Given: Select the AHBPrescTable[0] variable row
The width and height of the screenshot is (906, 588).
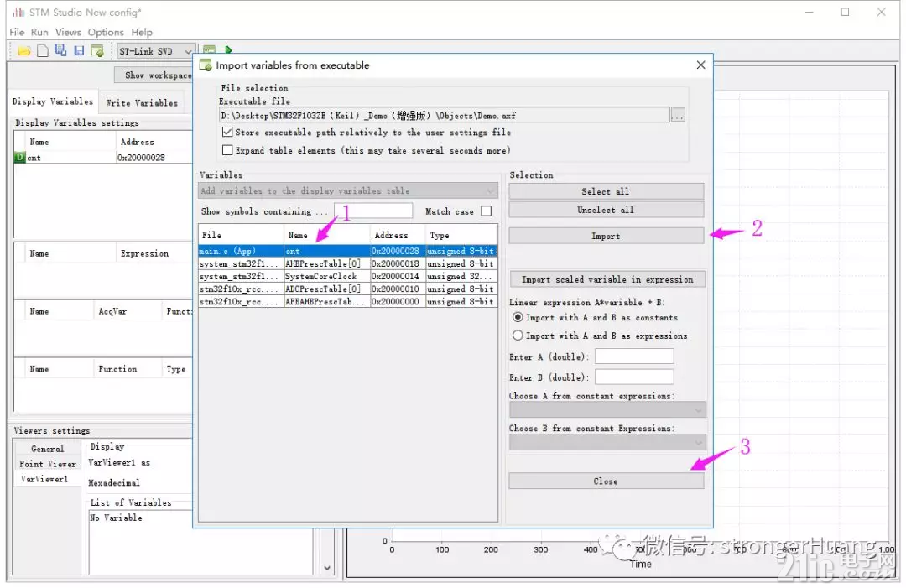Looking at the screenshot, I should click(347, 263).
